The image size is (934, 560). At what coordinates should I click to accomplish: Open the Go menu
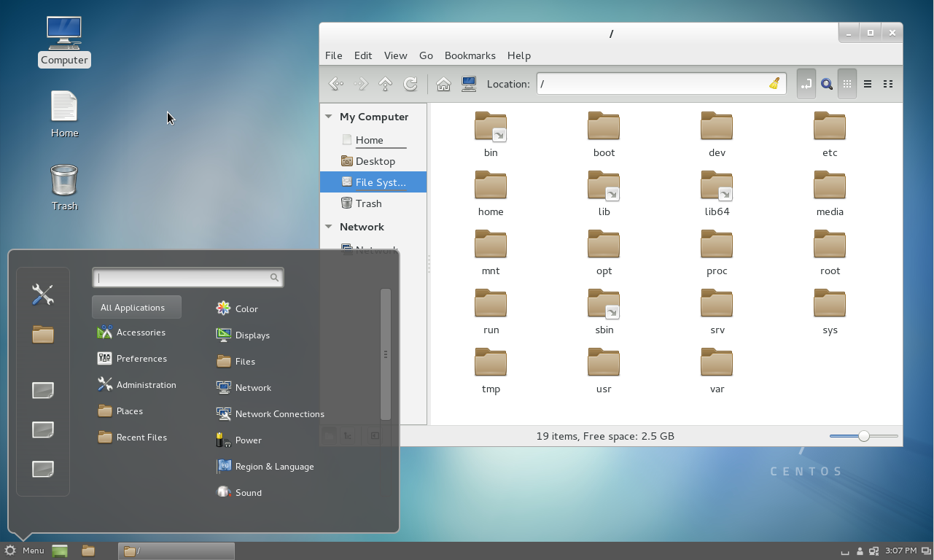point(426,55)
